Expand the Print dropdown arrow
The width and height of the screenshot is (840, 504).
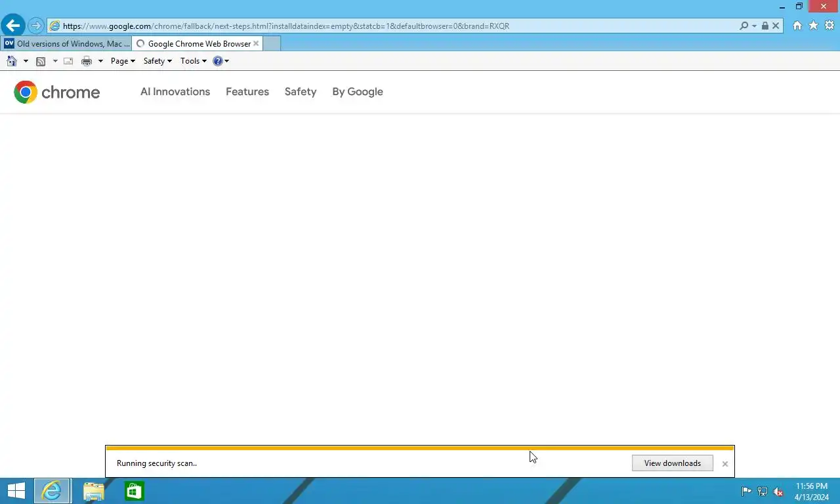coord(100,61)
